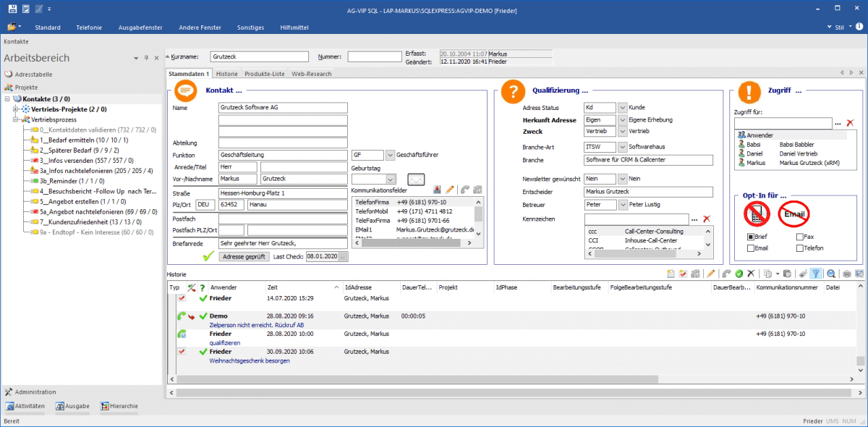Viewport: 868px width, 427px height.
Task: Open the Adress Status dropdown
Action: point(621,107)
